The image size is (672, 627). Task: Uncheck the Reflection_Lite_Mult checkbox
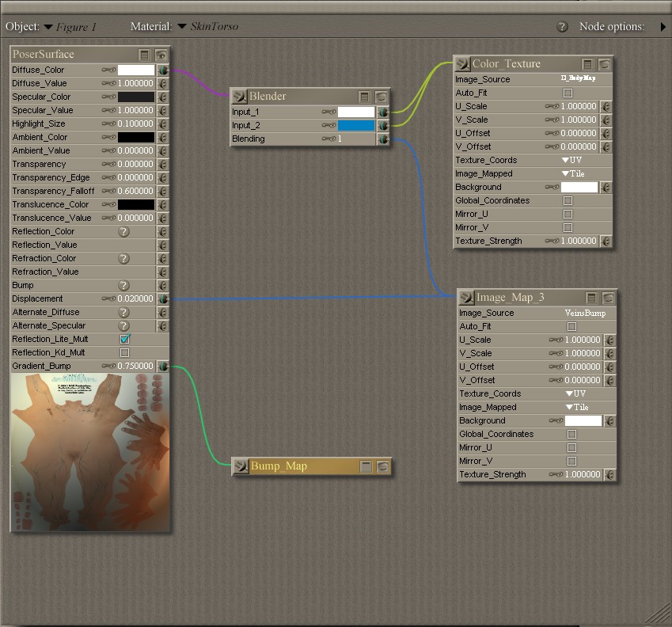point(124,339)
